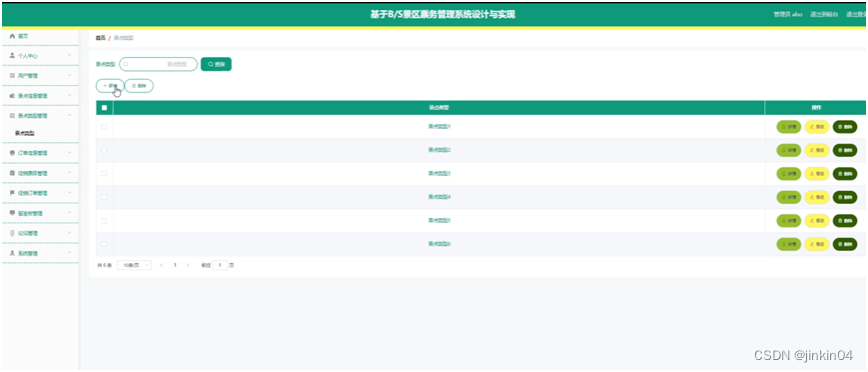Delete 景点类型6 using its row button
This screenshot has height=372, width=868.
click(x=845, y=244)
